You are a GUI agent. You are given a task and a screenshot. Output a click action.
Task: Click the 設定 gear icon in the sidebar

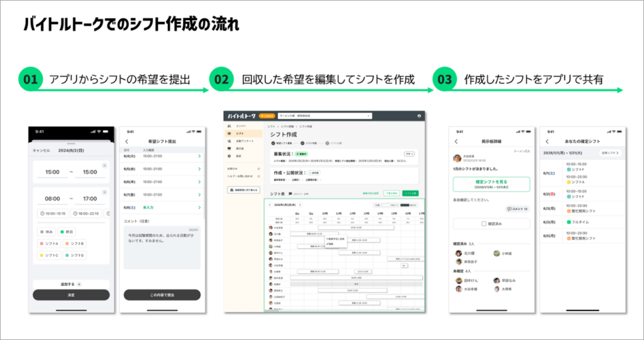(229, 156)
